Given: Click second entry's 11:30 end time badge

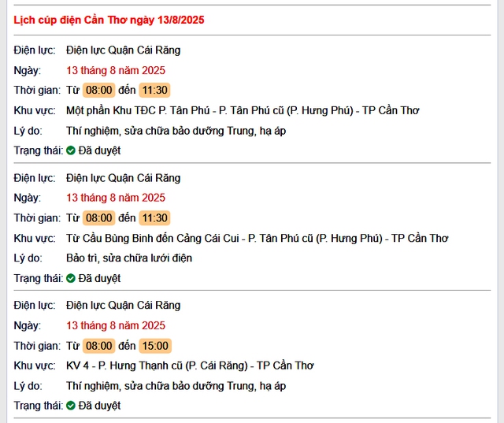Looking at the screenshot, I should tap(154, 218).
